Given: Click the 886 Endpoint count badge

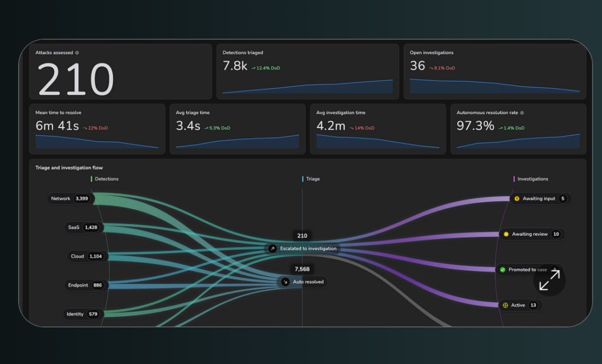Looking at the screenshot, I should point(98,285).
